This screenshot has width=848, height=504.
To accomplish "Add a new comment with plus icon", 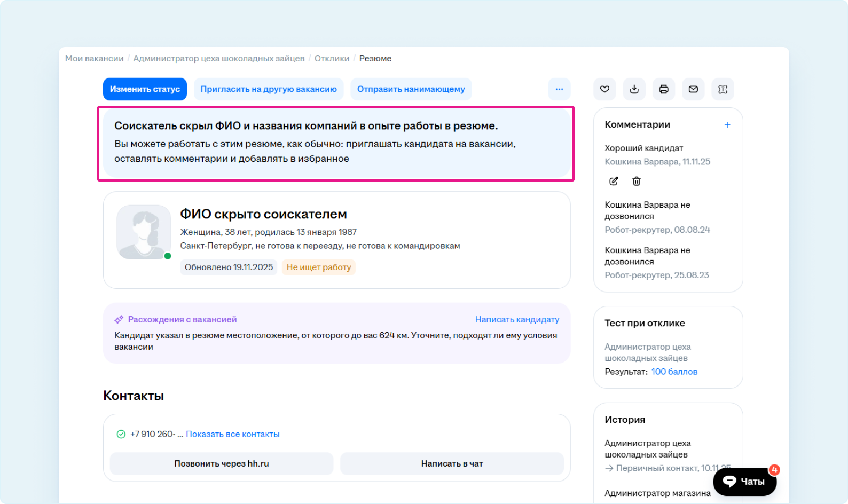I will 727,125.
